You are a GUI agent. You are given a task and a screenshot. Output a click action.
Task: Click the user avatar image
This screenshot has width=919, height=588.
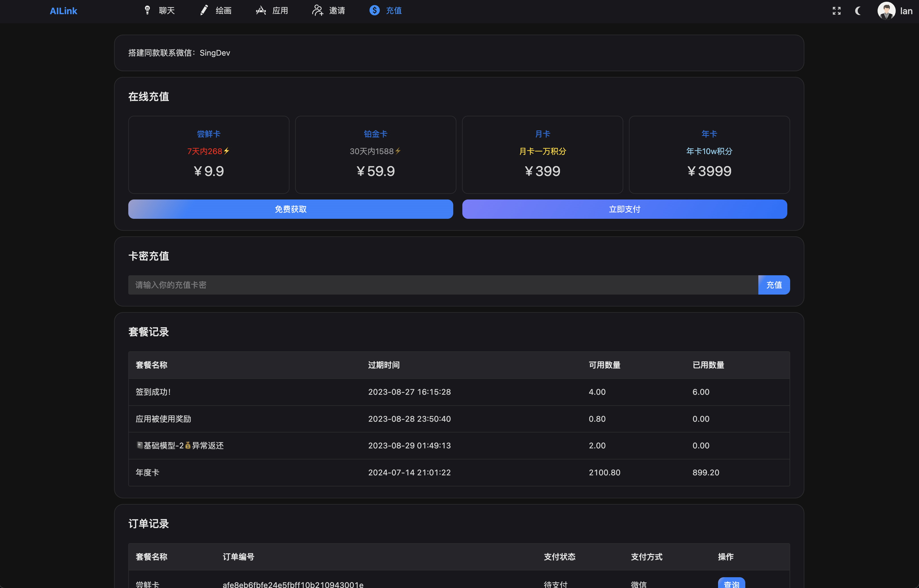point(886,11)
